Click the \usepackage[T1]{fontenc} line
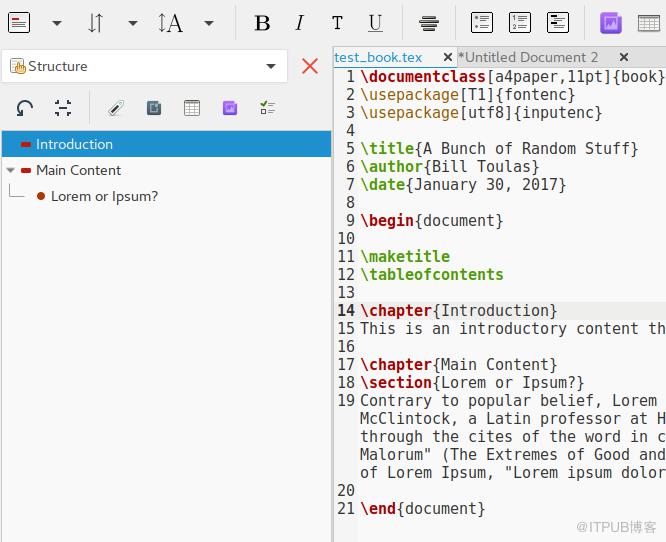This screenshot has height=542, width=666. (x=468, y=95)
